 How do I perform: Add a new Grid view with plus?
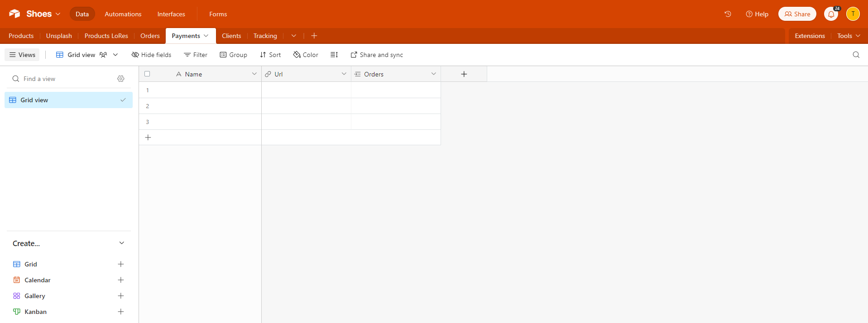point(121,264)
